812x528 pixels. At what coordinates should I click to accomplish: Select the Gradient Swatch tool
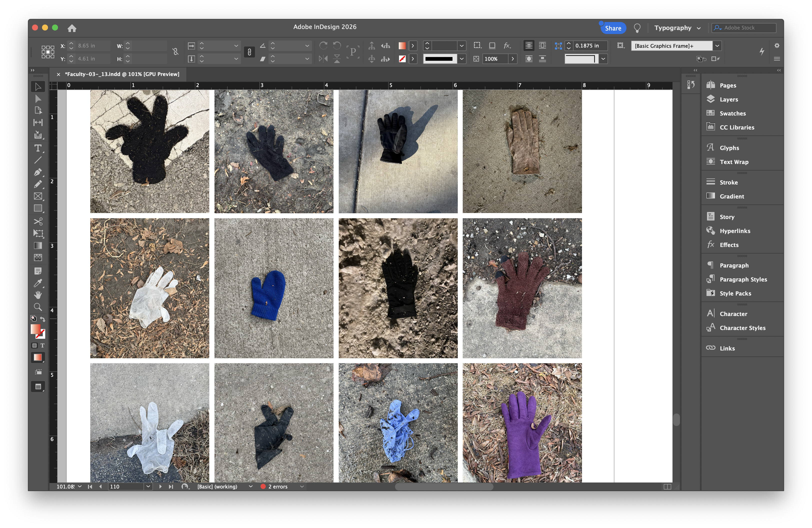38,245
